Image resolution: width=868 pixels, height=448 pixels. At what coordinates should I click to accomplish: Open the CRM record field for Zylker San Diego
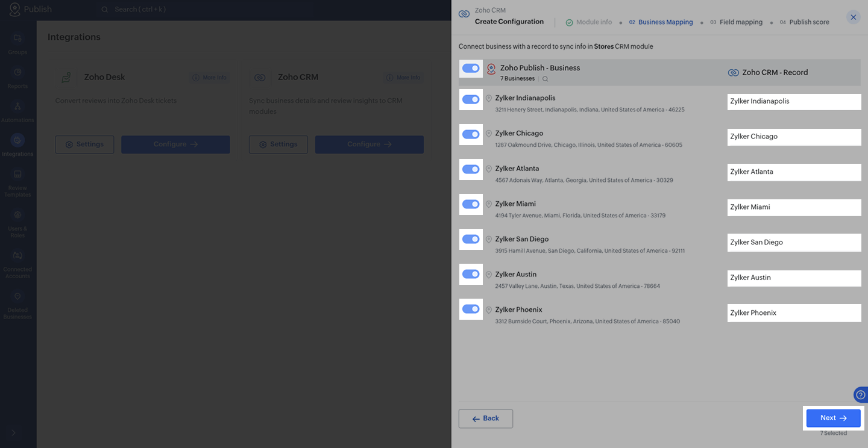794,243
